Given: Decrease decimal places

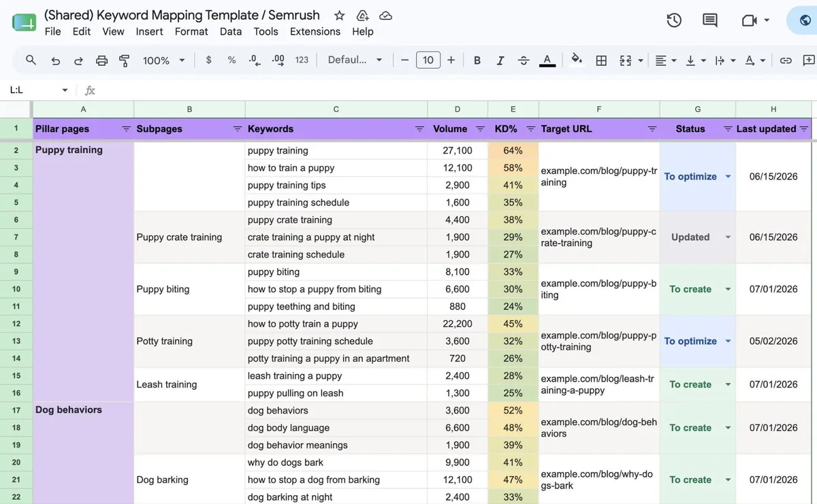Looking at the screenshot, I should (255, 60).
